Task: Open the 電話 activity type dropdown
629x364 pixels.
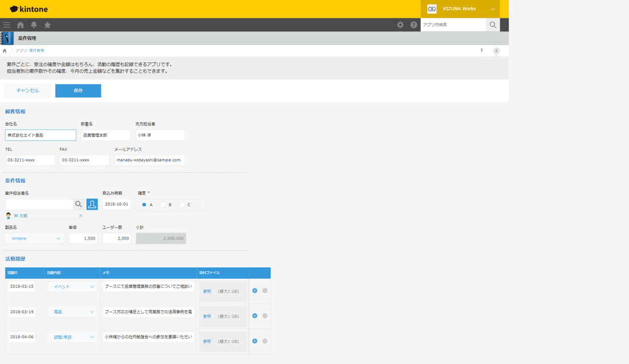Action: pos(72,312)
